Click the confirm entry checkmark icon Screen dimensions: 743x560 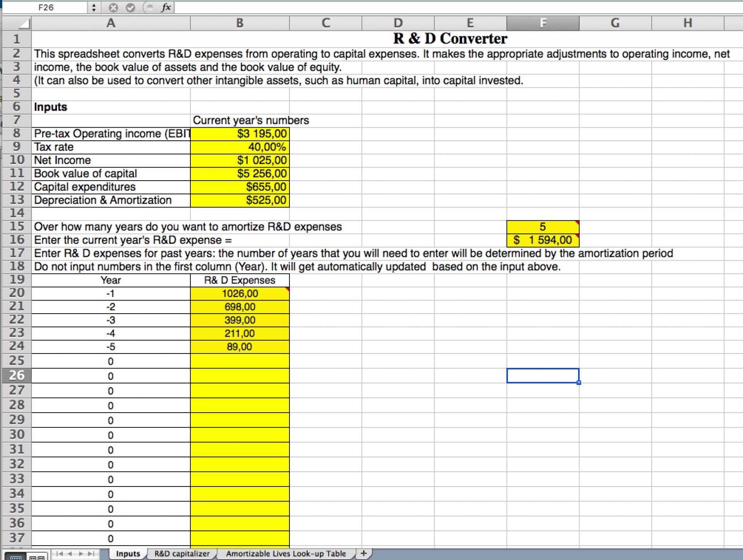click(130, 7)
